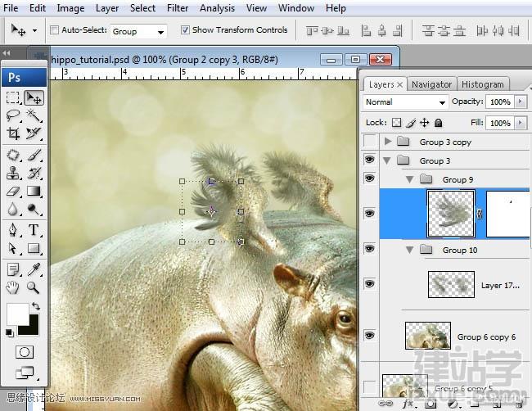
Task: Click lock all padlock icon
Action: 439,123
